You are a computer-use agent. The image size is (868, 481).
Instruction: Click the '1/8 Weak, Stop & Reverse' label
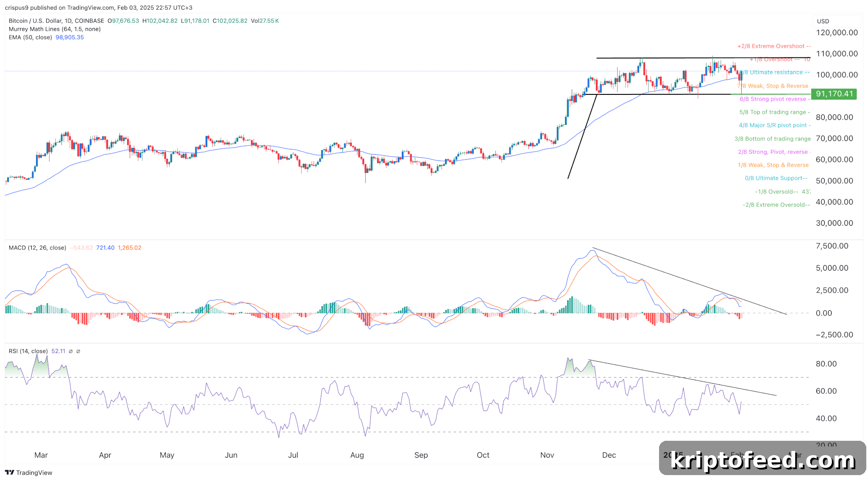click(x=773, y=165)
